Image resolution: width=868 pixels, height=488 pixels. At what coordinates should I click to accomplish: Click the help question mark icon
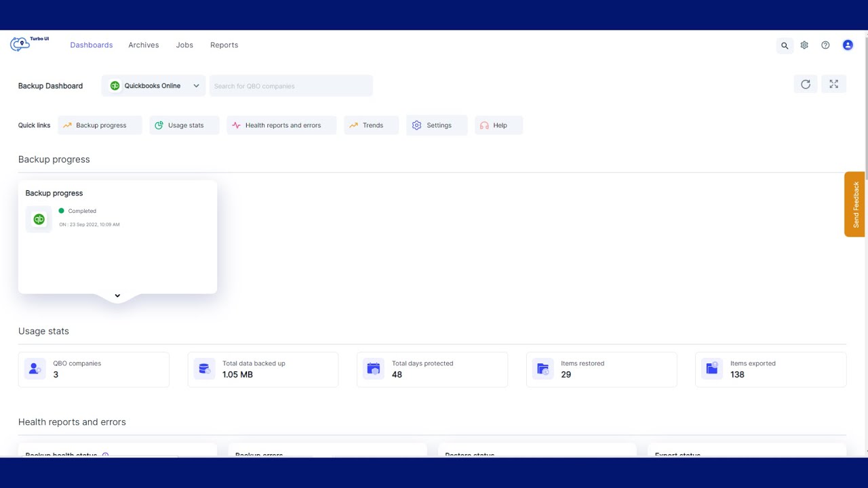tap(825, 45)
